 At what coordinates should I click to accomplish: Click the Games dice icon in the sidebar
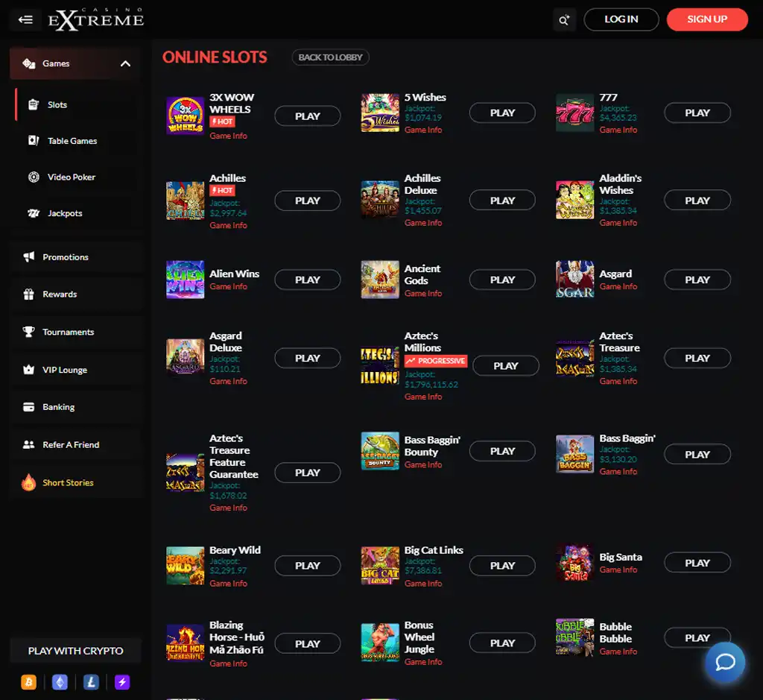[x=29, y=63]
